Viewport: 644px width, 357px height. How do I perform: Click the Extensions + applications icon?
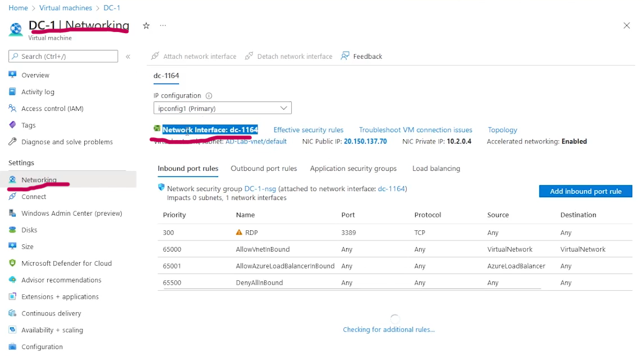[x=12, y=296]
